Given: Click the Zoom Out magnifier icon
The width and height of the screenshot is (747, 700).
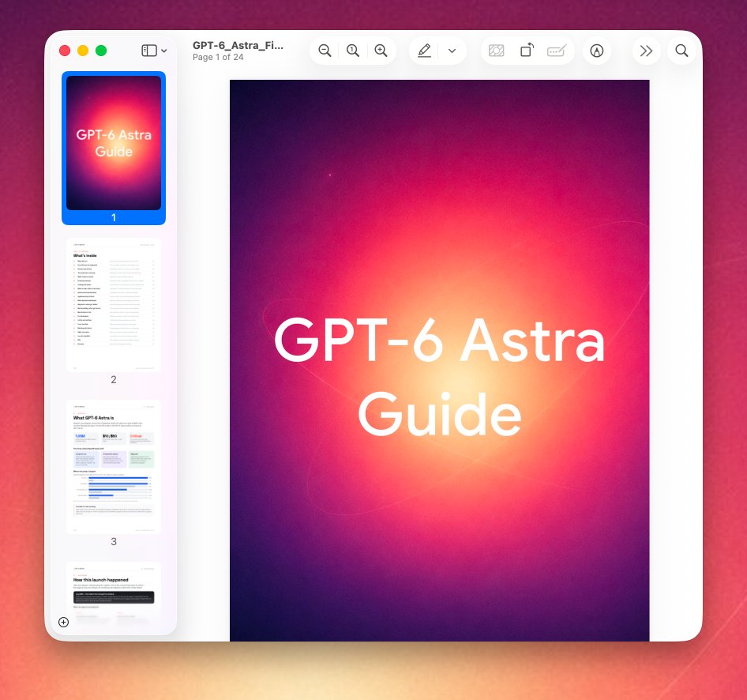Looking at the screenshot, I should click(x=325, y=51).
